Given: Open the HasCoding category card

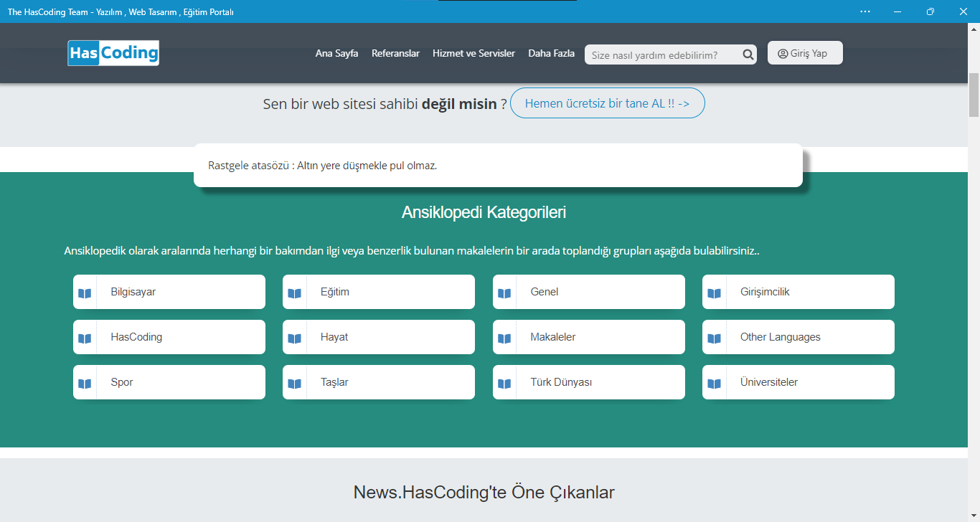Looking at the screenshot, I should pos(169,337).
